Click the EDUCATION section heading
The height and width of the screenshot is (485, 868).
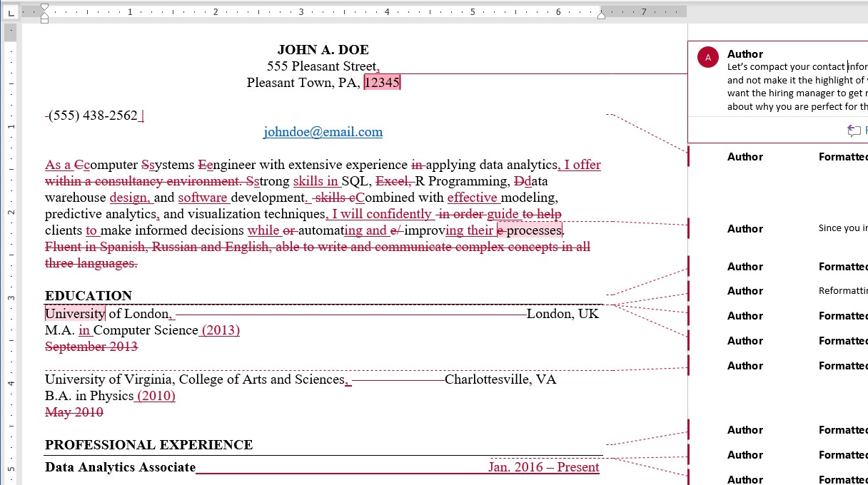point(88,295)
